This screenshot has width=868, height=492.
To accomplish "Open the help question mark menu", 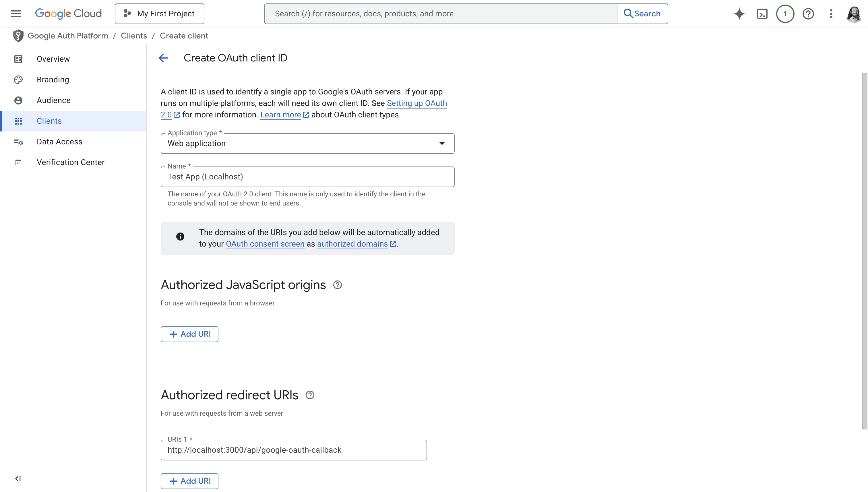I will (808, 13).
